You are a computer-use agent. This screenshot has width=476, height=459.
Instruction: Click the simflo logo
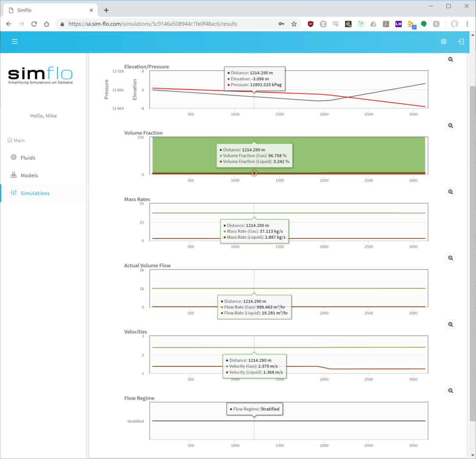(41, 76)
